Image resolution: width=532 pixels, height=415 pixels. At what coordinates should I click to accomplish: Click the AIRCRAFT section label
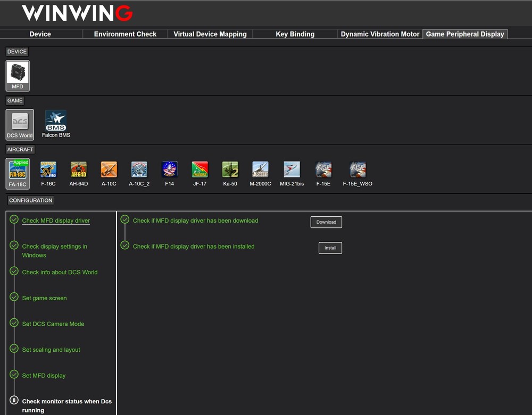[20, 149]
